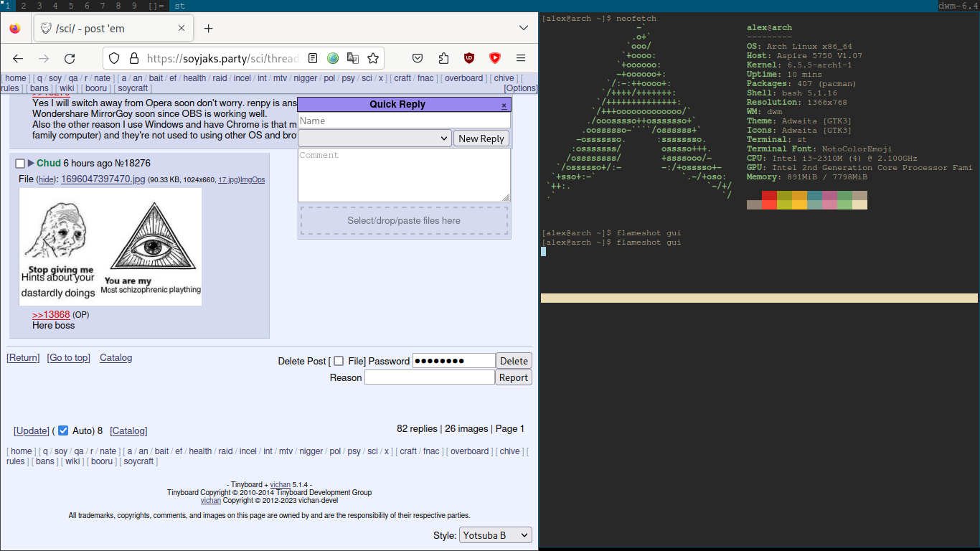Click 'dwm-6.4' status text in bar

click(958, 6)
